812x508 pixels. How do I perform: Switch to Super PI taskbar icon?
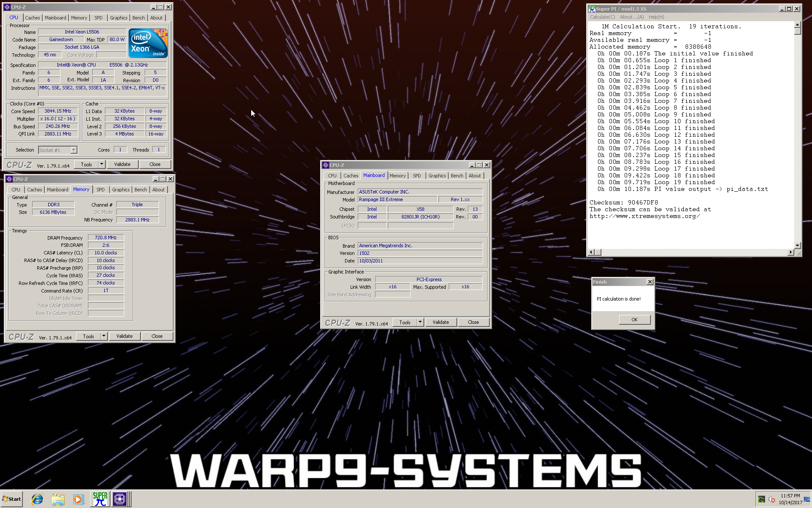pyautogui.click(x=100, y=499)
